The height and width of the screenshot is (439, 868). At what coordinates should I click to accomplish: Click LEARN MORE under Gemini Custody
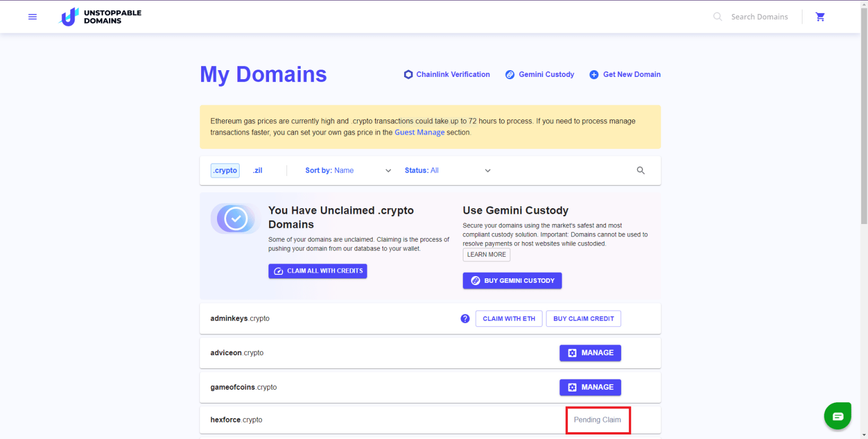tap(486, 255)
